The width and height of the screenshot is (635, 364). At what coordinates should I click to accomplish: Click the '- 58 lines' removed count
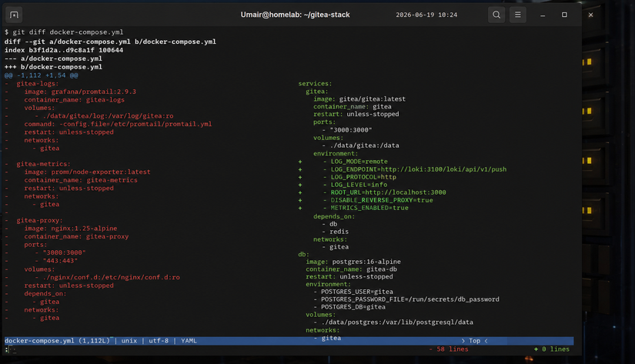[x=448, y=349]
